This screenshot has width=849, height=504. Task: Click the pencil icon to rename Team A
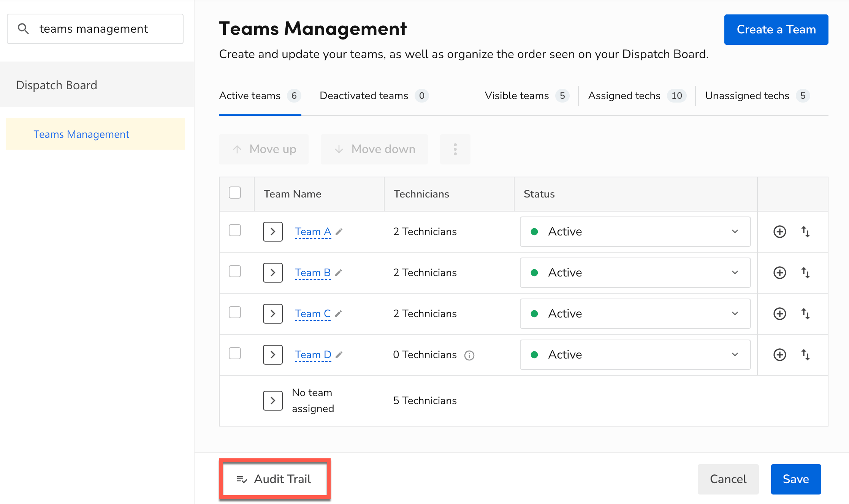[x=339, y=231]
